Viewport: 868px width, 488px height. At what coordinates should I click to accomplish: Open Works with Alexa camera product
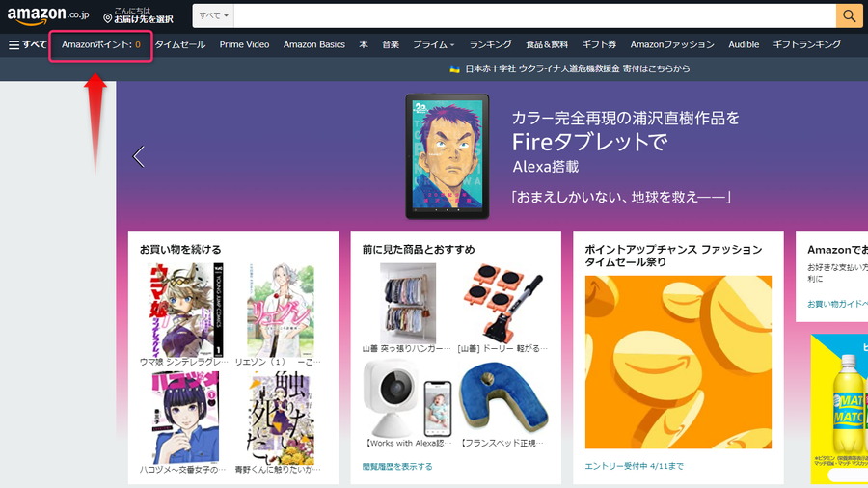[x=407, y=399]
